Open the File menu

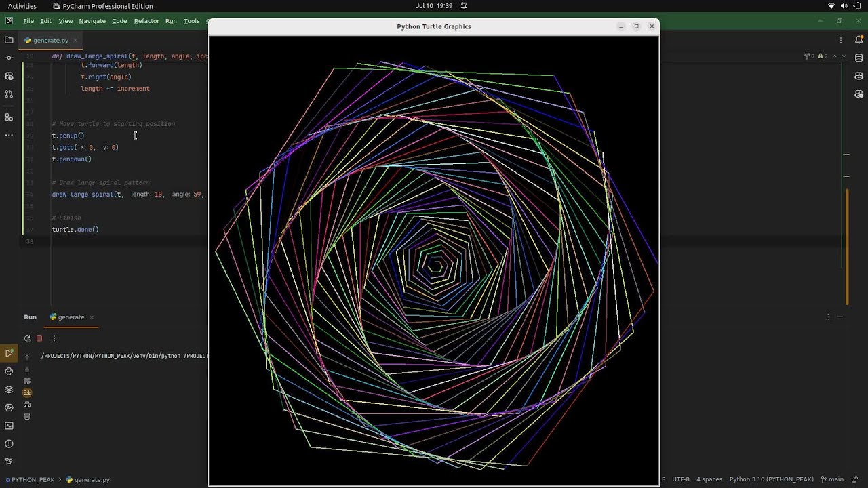(x=28, y=21)
